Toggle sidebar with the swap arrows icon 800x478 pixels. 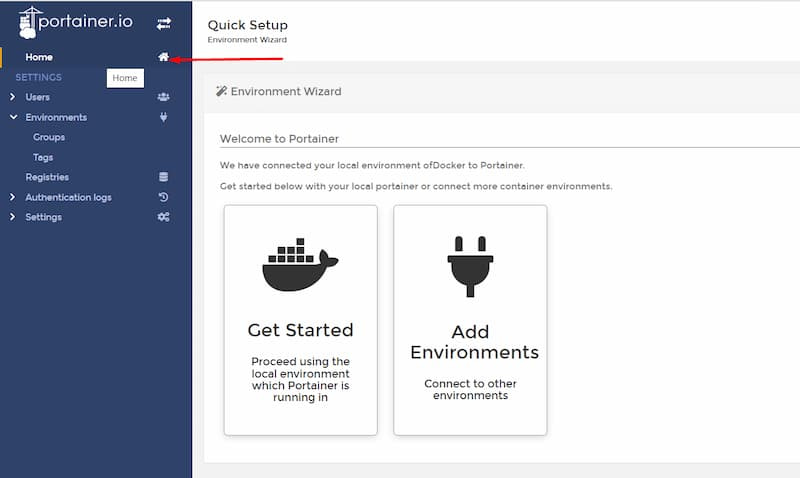(164, 22)
